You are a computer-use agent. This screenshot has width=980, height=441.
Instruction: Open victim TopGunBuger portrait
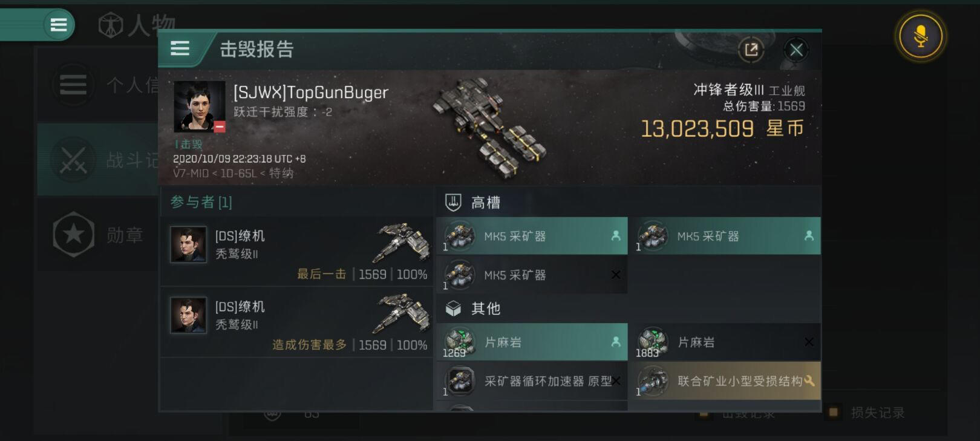click(199, 106)
